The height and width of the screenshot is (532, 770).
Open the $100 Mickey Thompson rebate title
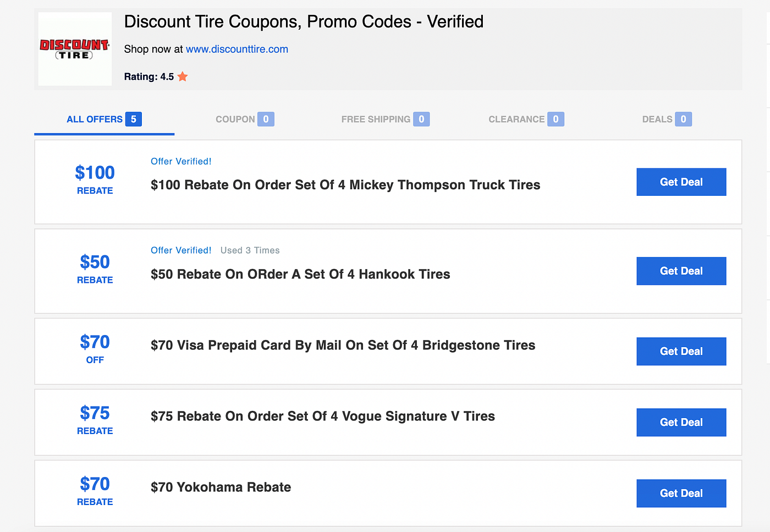[x=345, y=185]
